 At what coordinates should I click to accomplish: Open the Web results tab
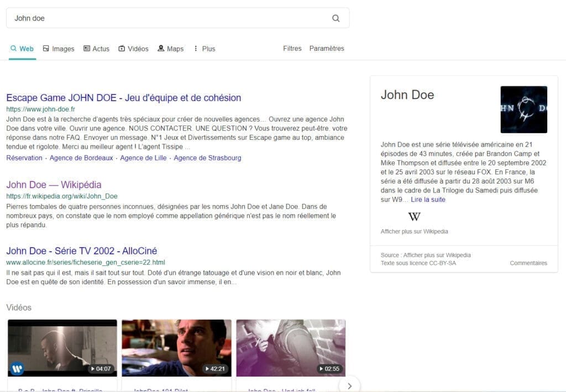coord(22,49)
